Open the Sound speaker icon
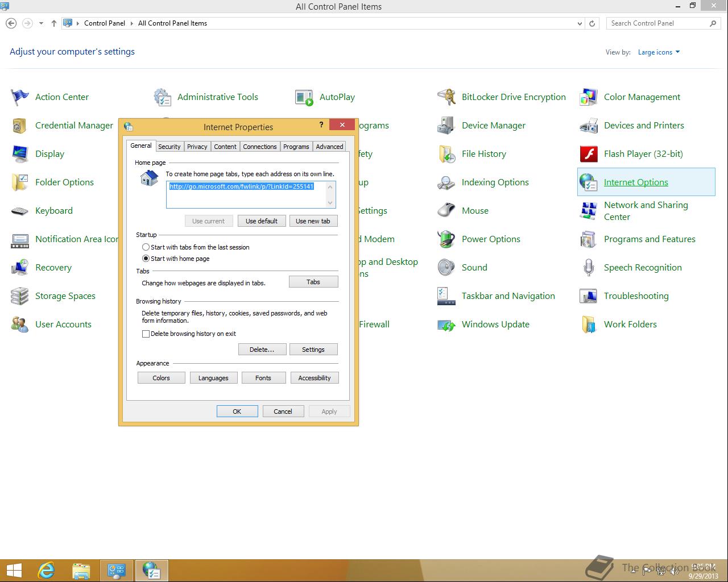Image resolution: width=728 pixels, height=582 pixels. tap(446, 268)
